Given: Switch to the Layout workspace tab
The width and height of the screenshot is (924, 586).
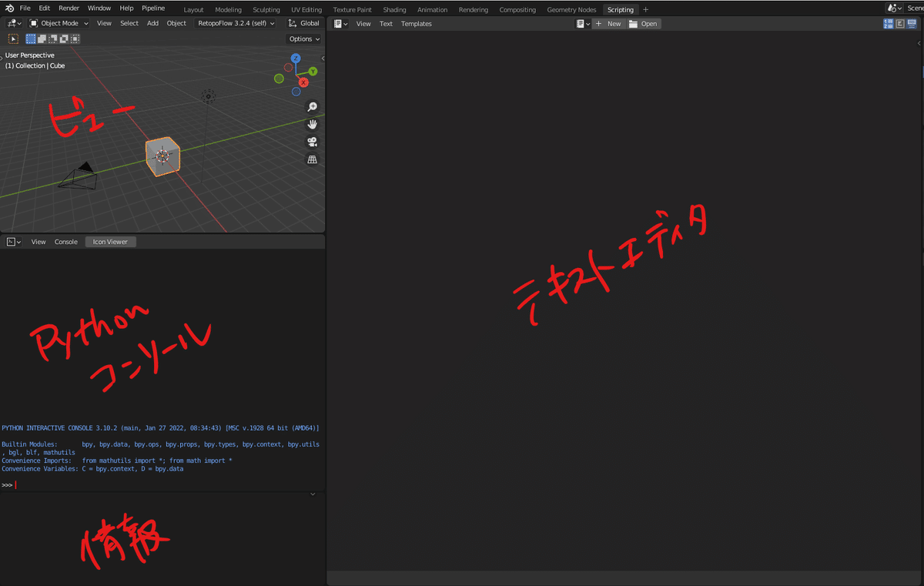Looking at the screenshot, I should [x=194, y=10].
